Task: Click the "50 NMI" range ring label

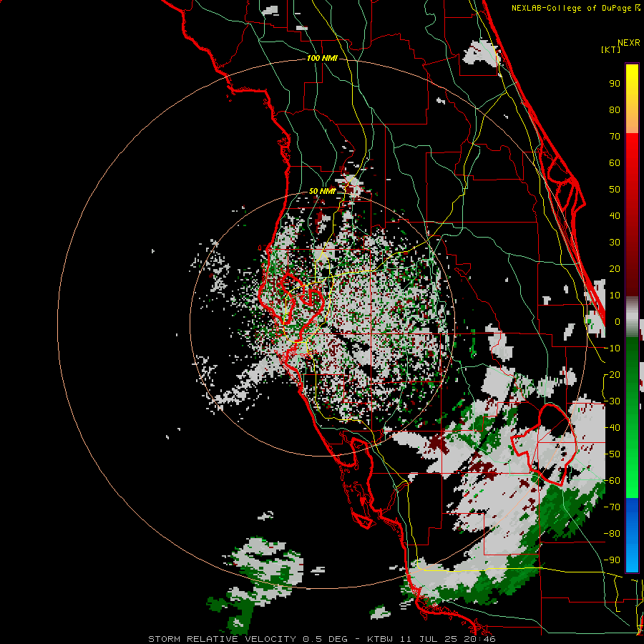Action: pos(322,191)
